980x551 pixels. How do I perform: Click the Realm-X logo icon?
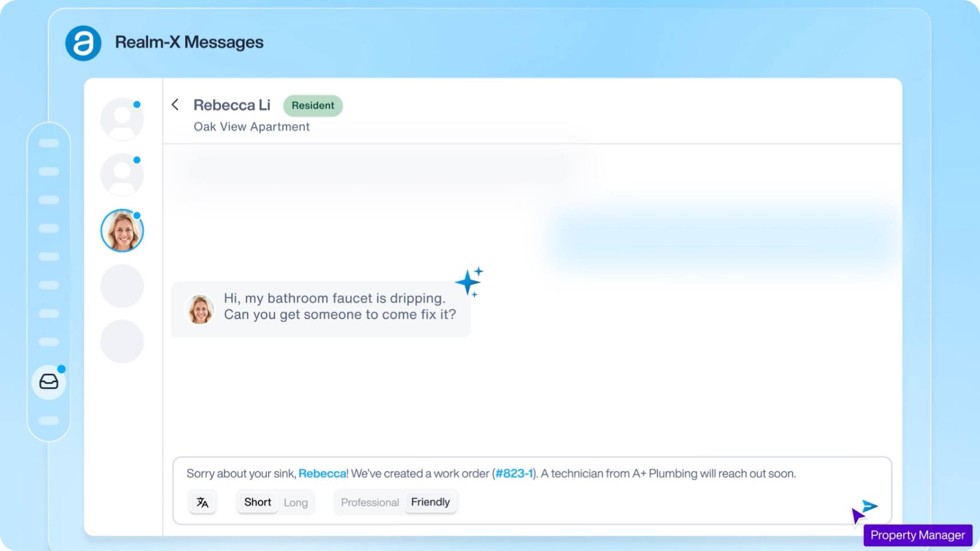point(83,43)
